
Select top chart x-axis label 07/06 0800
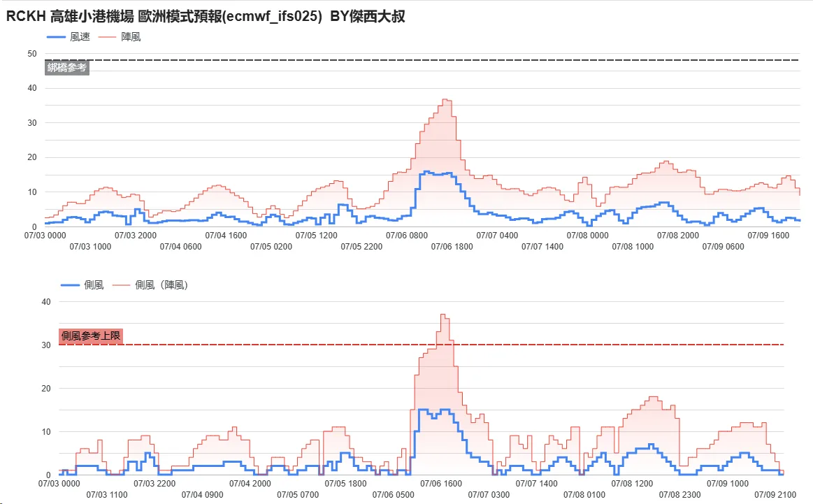pos(407,236)
